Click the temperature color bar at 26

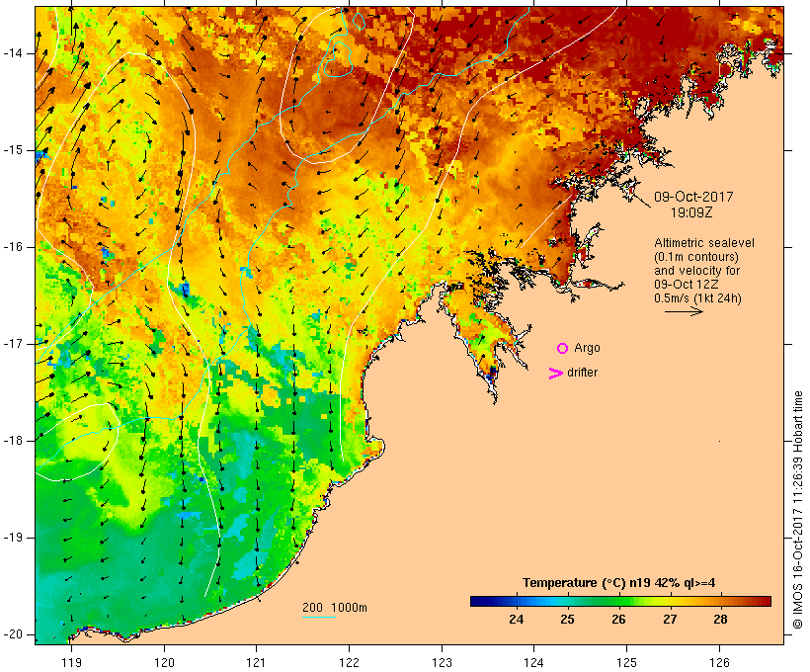point(618,601)
